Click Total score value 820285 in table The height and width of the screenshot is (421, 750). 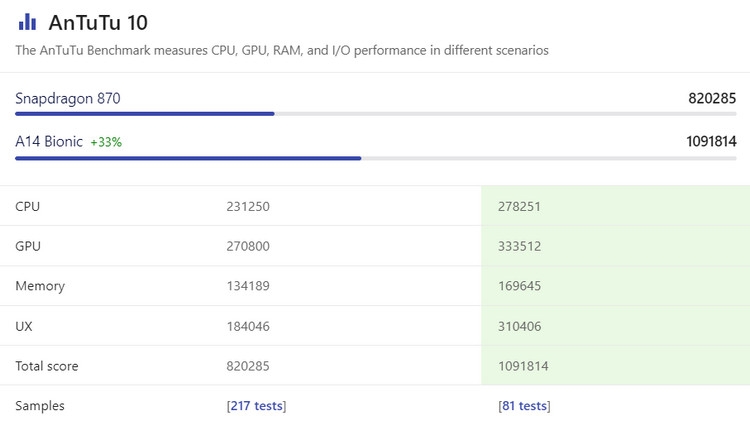click(x=248, y=366)
